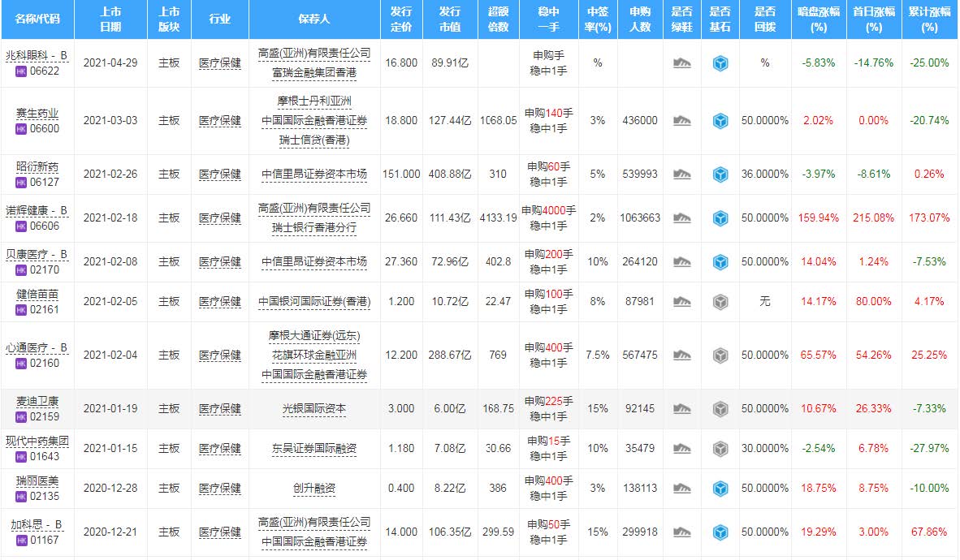Click the green shoe icon for 加科思-B
This screenshot has width=960, height=560.
pos(681,532)
